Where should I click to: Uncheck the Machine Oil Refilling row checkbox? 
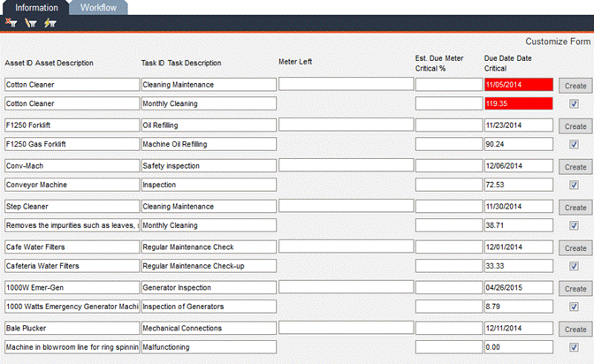click(x=575, y=144)
